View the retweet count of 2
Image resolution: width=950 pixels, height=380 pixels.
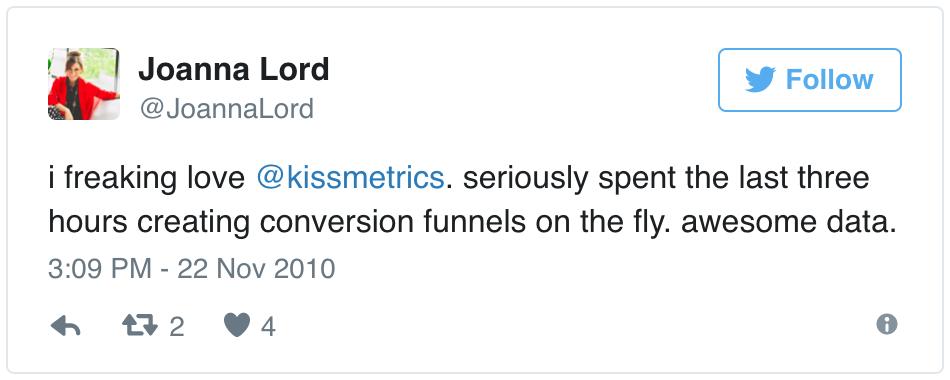[x=176, y=327]
